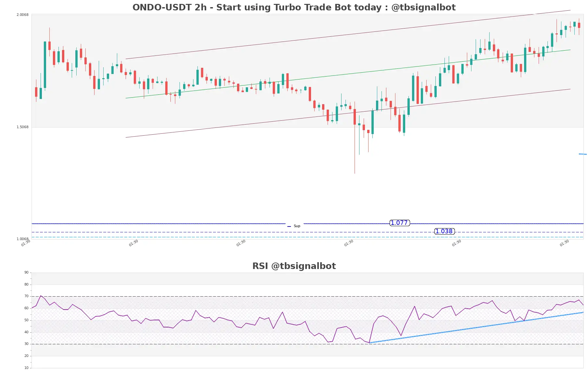Click the 2.0068 price axis label

(x=22, y=15)
